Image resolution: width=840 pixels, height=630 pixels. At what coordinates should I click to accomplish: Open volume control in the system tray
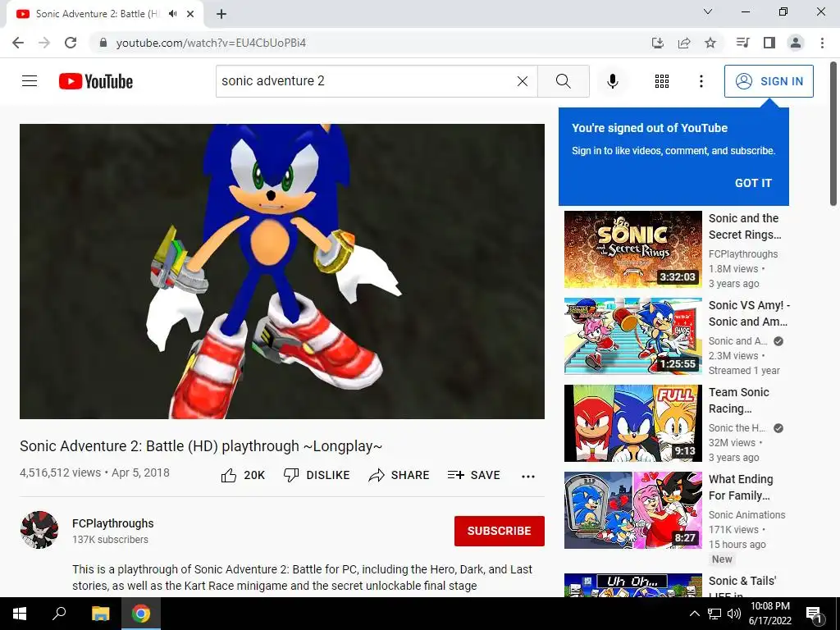[x=734, y=614]
